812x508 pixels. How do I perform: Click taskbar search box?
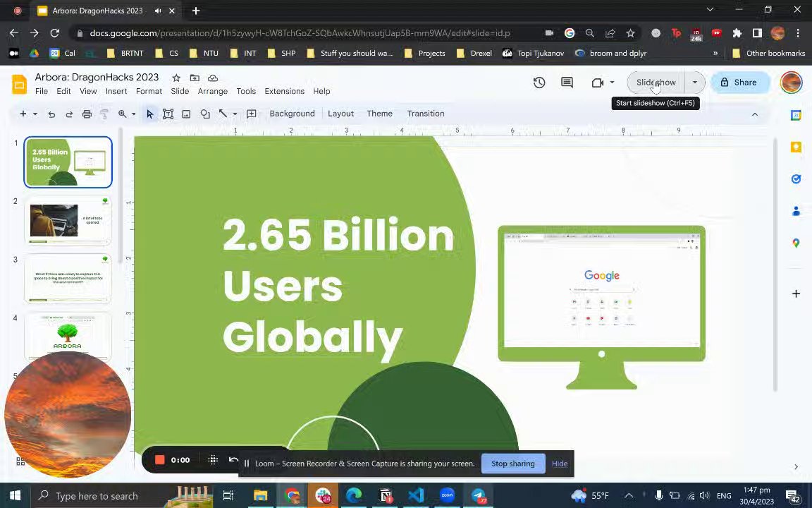tap(122, 496)
